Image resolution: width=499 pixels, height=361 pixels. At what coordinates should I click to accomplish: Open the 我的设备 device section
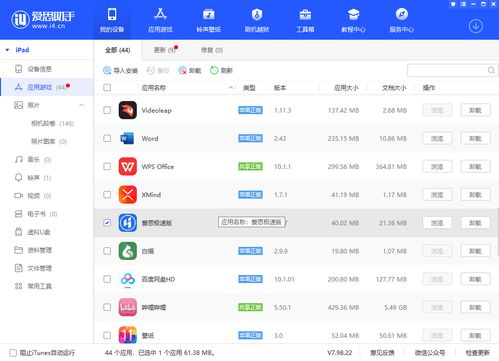tap(112, 20)
